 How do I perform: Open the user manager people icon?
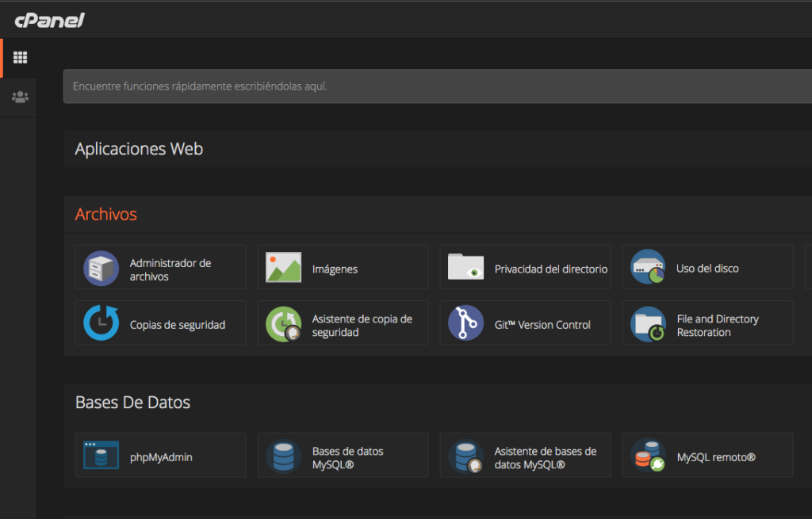tap(20, 97)
